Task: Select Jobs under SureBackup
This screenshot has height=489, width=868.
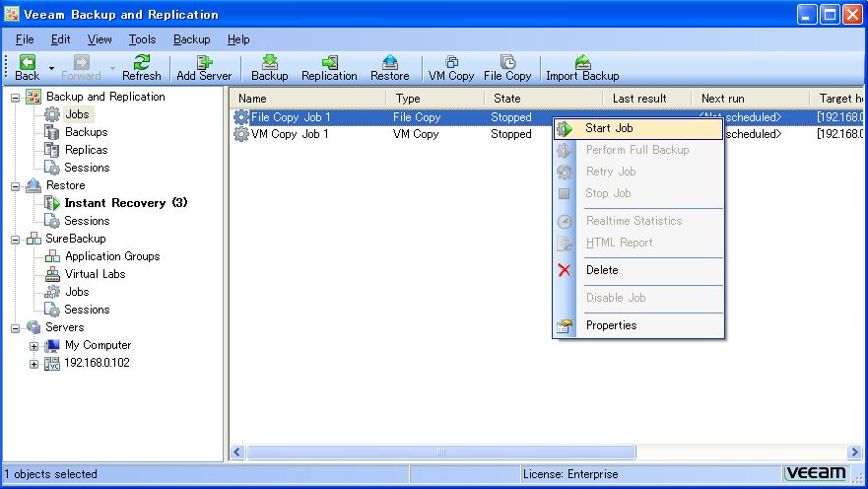Action: pos(77,291)
